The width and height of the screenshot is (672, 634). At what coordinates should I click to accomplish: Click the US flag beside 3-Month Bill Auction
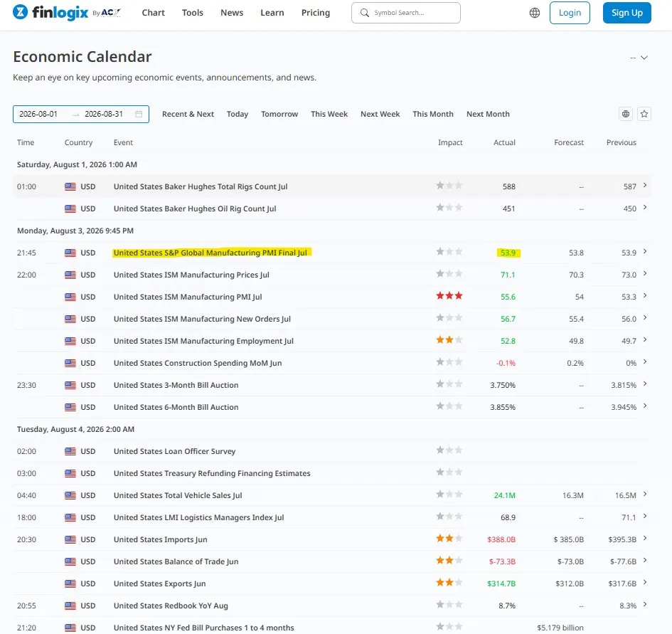coord(70,385)
